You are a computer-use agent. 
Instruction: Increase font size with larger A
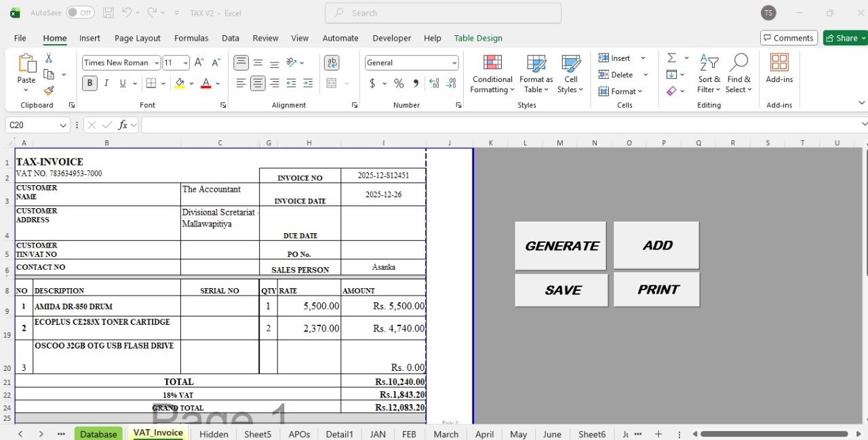click(x=199, y=62)
